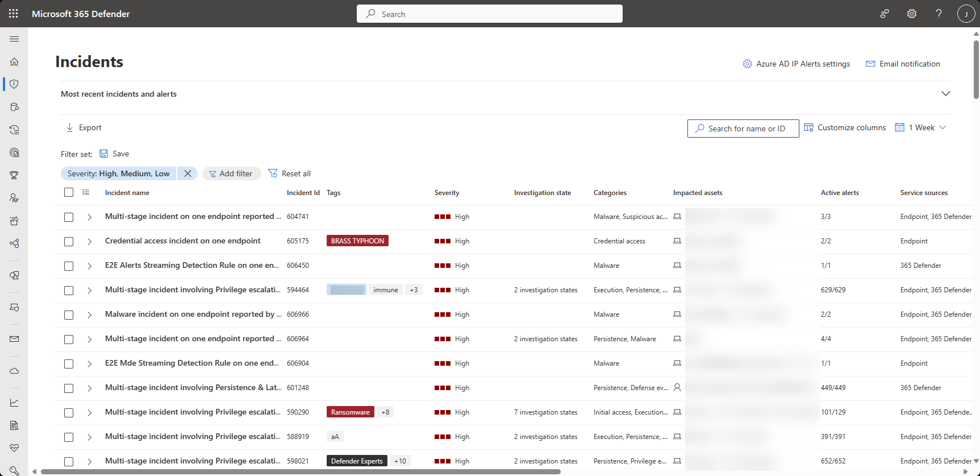Click the Export button
This screenshot has height=476, width=980.
(84, 127)
